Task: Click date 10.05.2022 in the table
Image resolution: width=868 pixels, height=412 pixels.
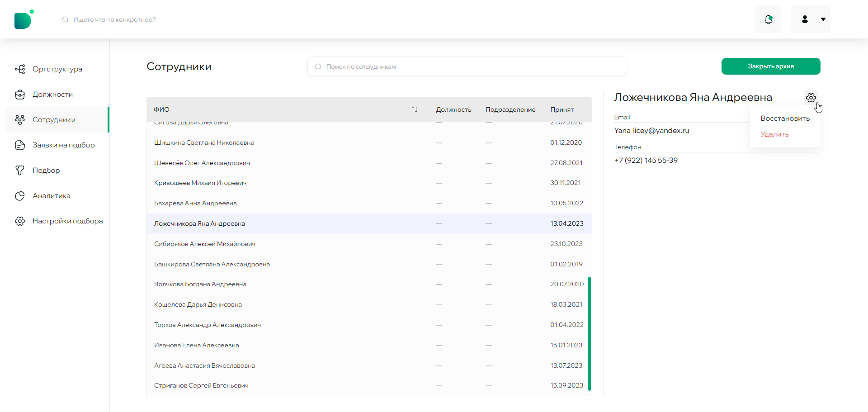Action: 567,204
